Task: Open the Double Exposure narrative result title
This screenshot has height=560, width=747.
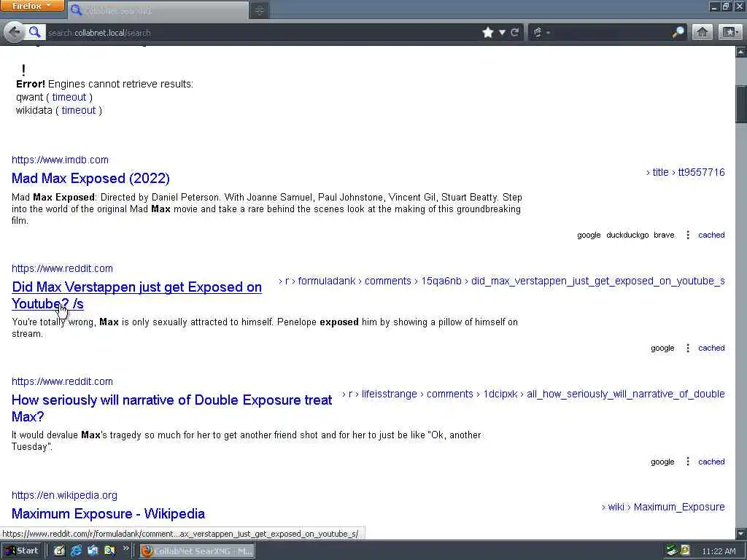Action: (x=171, y=408)
